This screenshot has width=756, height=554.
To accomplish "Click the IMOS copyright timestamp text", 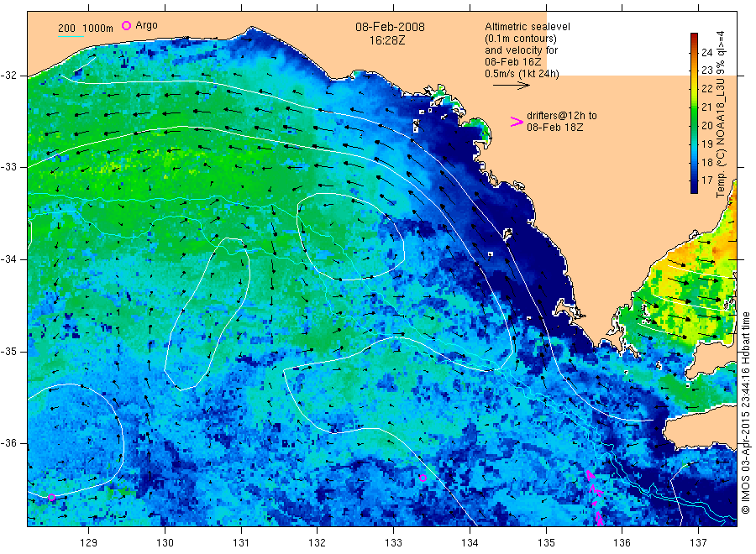I will click(745, 412).
